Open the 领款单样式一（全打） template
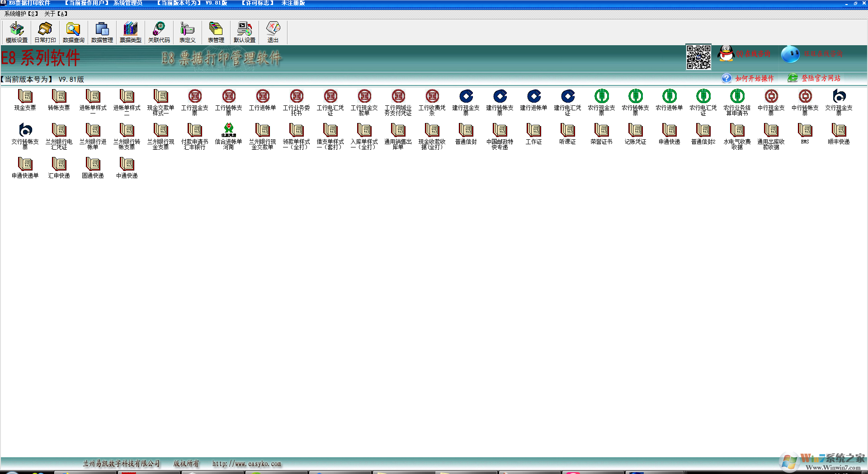868x474 pixels. 297,136
